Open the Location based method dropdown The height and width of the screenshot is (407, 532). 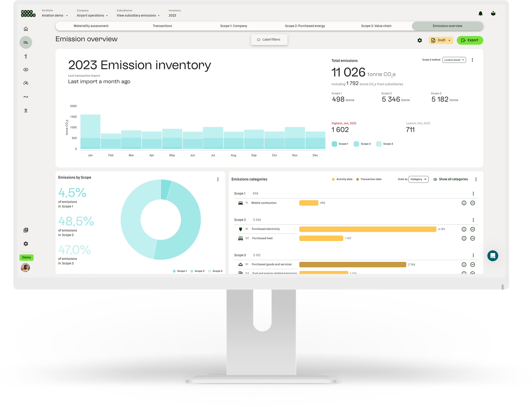(x=454, y=60)
